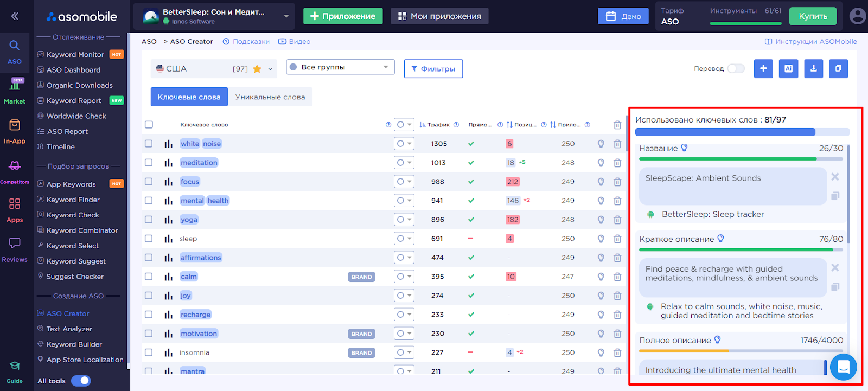Screen dimensions: 868x391
Task: Open the chat support bubble
Action: click(843, 367)
